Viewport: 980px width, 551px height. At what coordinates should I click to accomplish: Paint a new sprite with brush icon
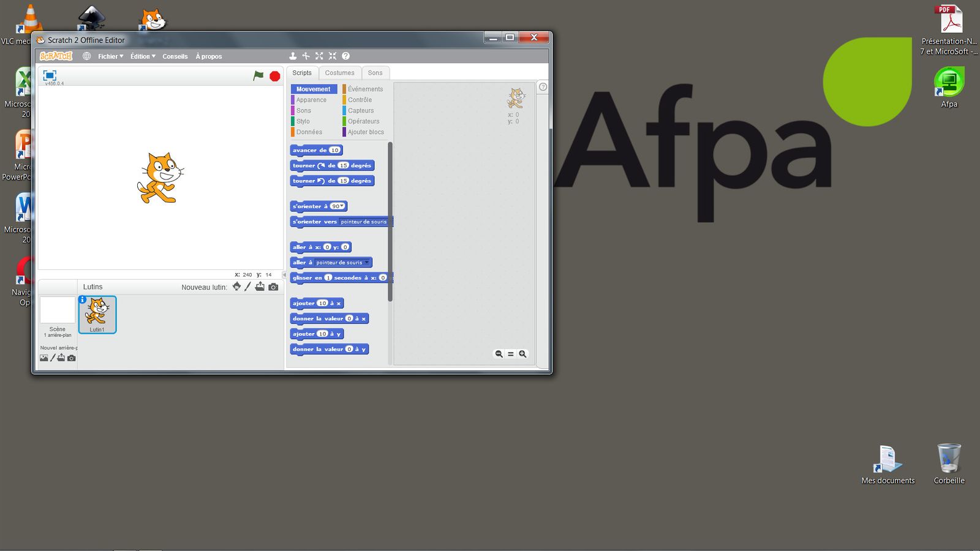coord(248,287)
